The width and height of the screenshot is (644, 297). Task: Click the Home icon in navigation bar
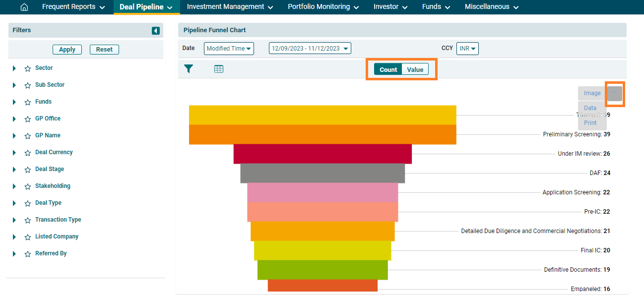(x=24, y=7)
